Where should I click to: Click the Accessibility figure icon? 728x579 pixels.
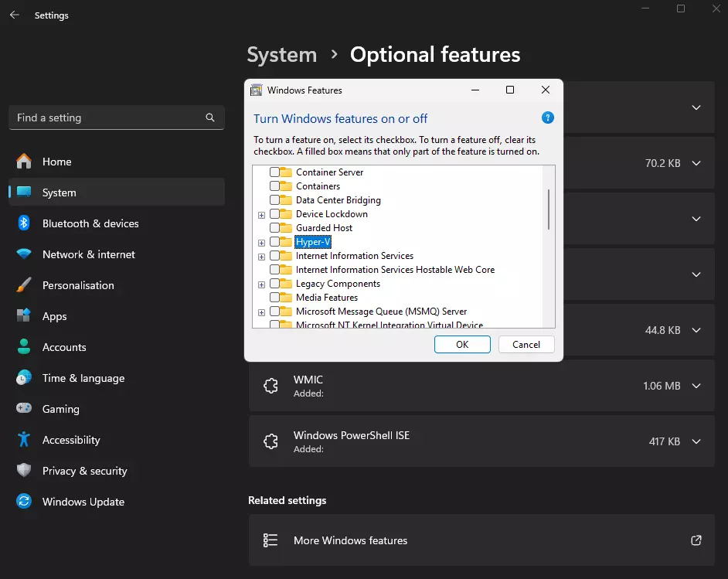point(24,440)
